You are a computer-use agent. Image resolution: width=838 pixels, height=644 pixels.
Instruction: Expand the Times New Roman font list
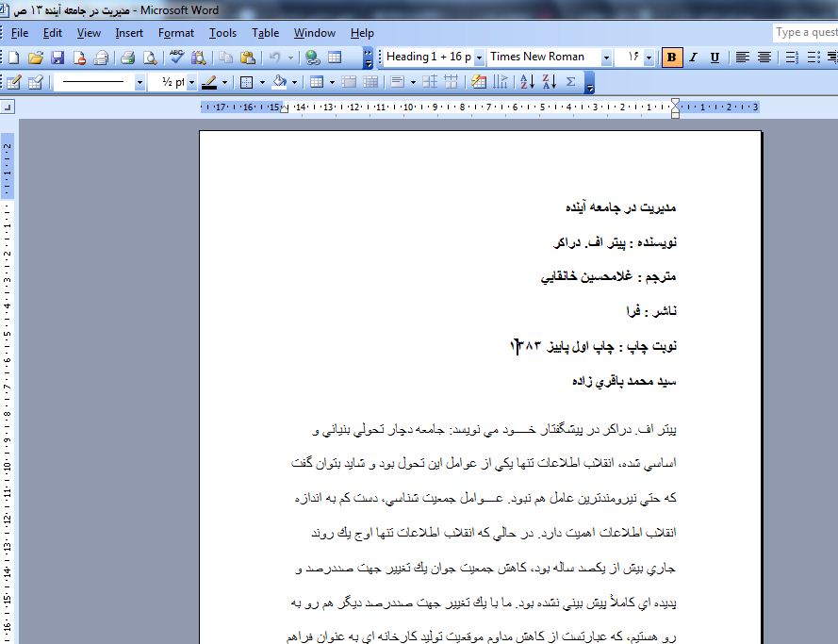pyautogui.click(x=606, y=57)
